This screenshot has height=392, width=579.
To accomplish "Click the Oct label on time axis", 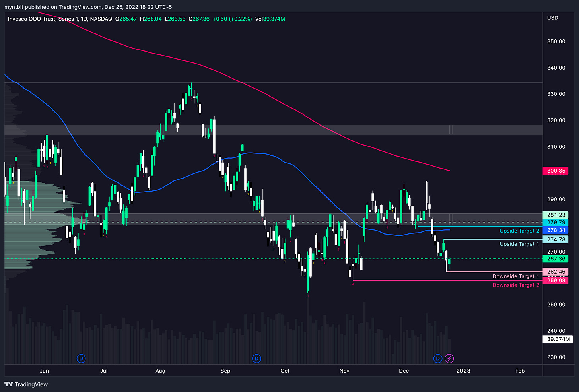I will [285, 371].
